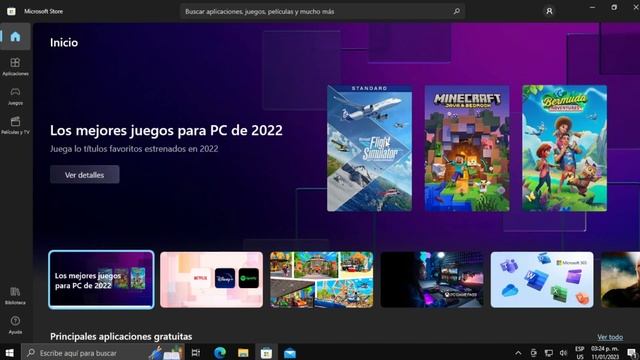This screenshot has height=360, width=640.
Task: Open Biblioteca in sidebar
Action: tap(16, 296)
